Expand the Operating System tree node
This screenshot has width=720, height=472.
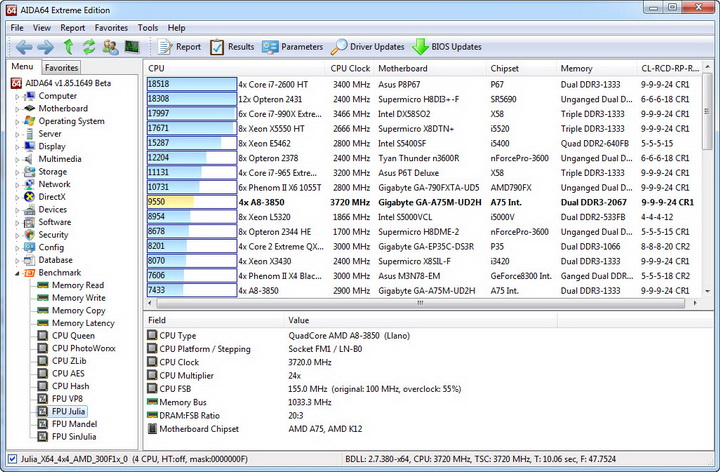click(17, 122)
